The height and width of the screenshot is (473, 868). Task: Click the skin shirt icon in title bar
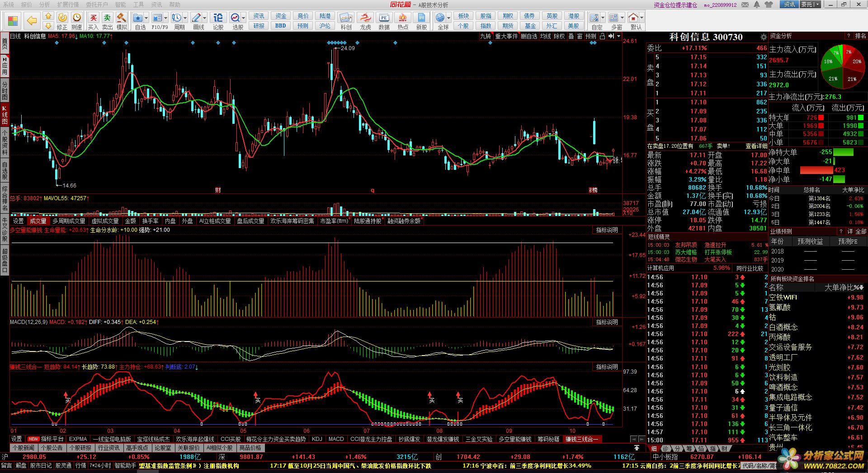coord(769,5)
